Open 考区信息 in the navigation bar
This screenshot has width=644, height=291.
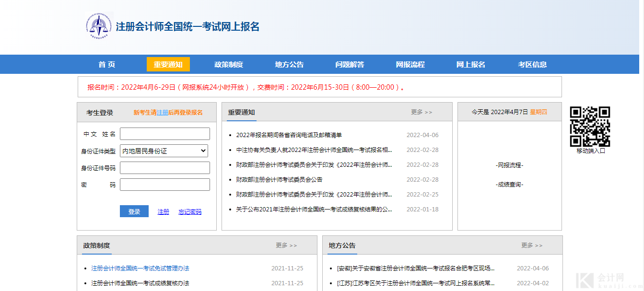tap(532, 64)
